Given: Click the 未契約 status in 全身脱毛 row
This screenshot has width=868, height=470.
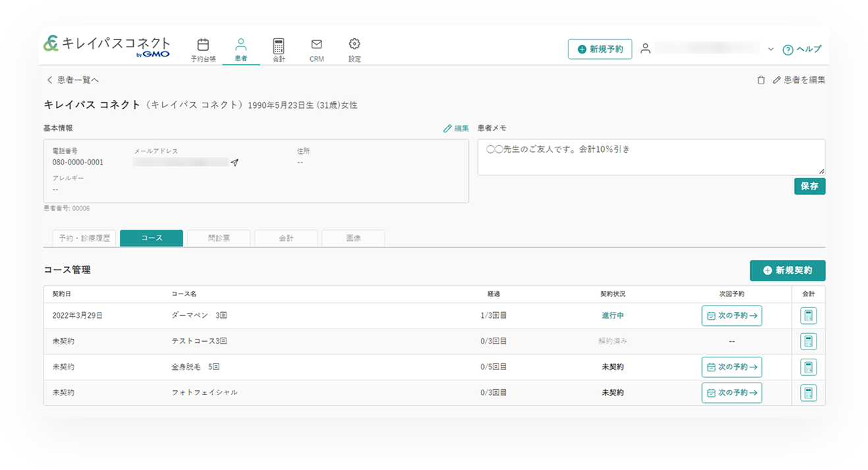Looking at the screenshot, I should (x=612, y=367).
